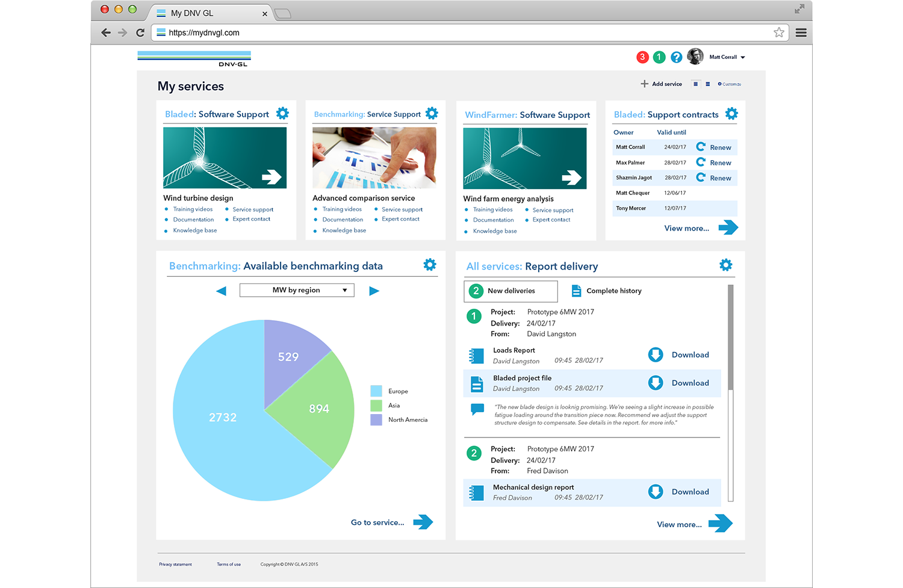The height and width of the screenshot is (588, 903).
Task: Click the renew icon for Max Palmer
Action: [x=701, y=162]
